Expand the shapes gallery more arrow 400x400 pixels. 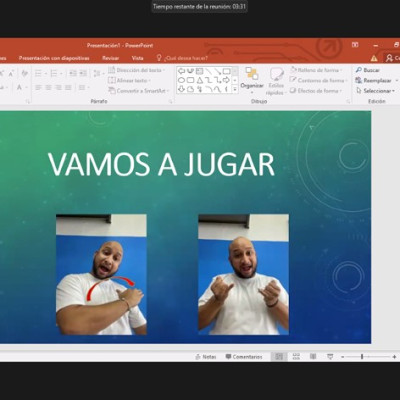tap(235, 89)
